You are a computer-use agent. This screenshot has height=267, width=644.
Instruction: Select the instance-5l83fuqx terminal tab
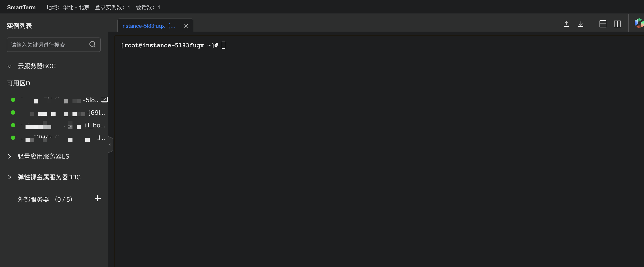point(149,26)
